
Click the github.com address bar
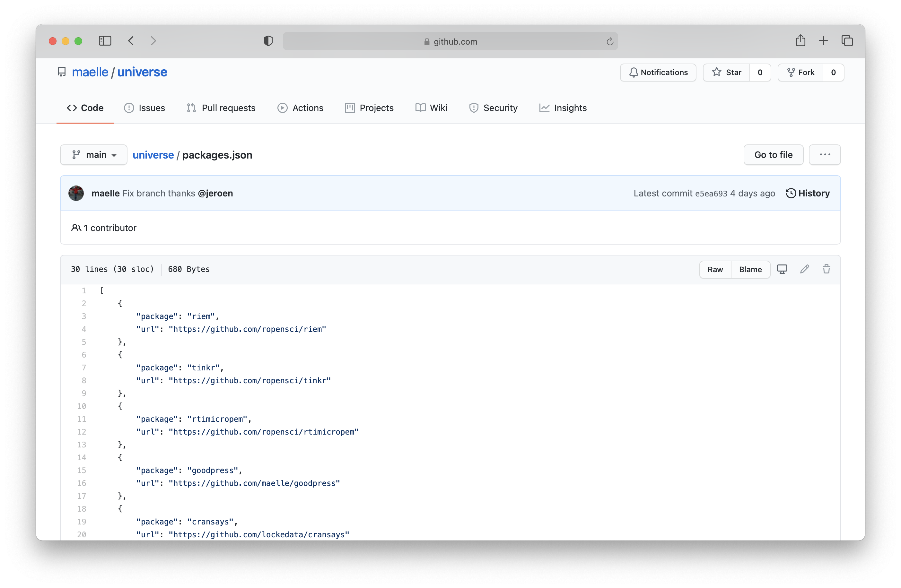tap(450, 41)
